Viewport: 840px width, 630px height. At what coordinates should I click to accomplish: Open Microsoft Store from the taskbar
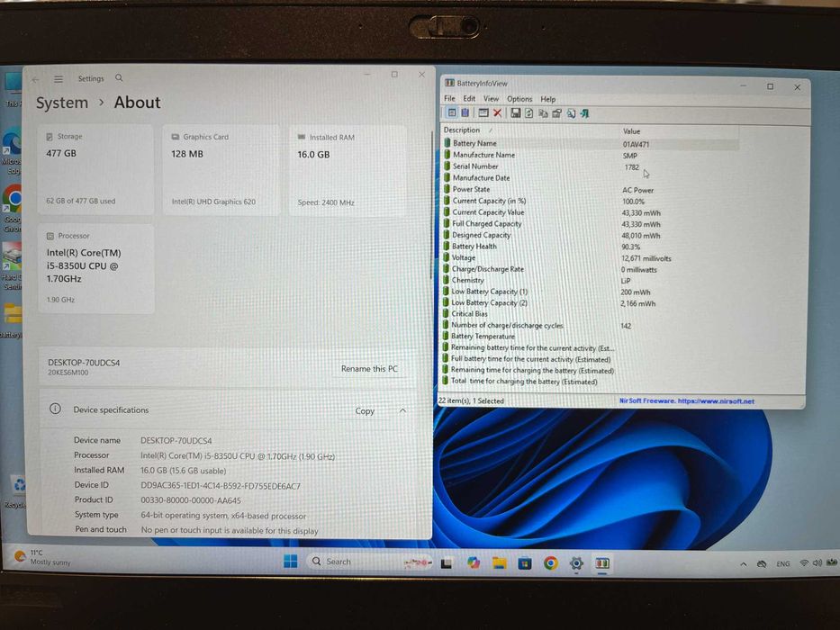coord(525,563)
